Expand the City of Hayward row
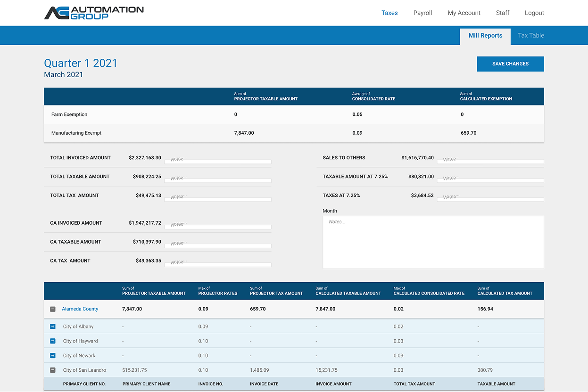Screen dimensions: 588x392 click(53, 341)
